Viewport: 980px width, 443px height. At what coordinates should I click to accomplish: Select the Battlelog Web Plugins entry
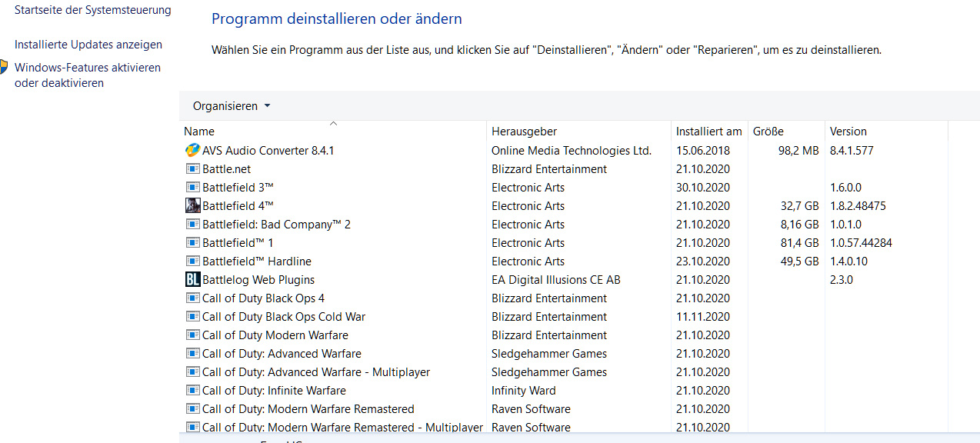[258, 280]
